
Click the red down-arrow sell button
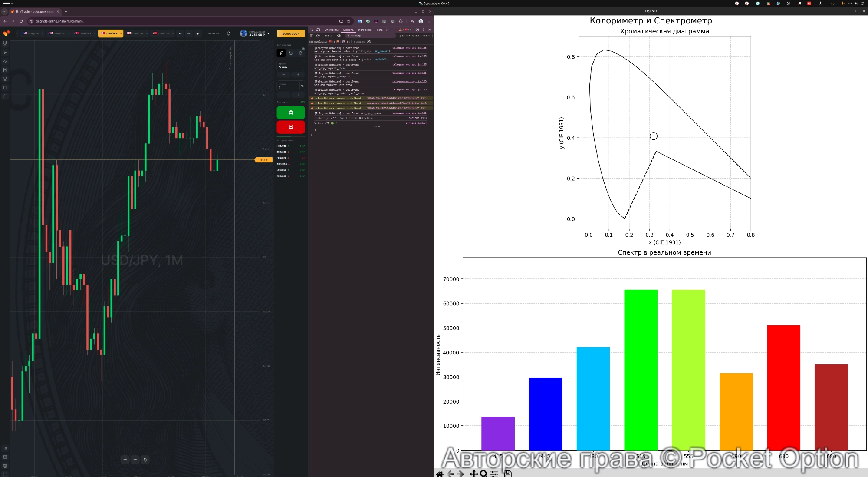291,127
